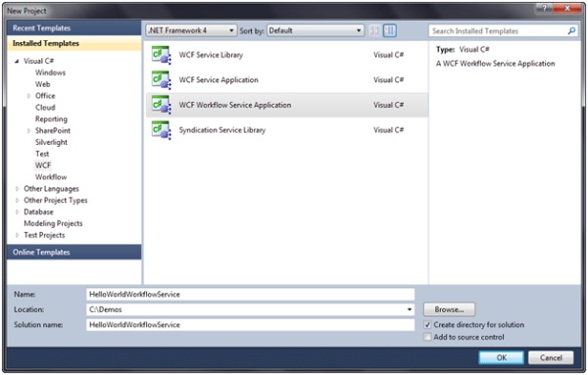Close the New Project dialog
The height and width of the screenshot is (375, 588).
pos(567,8)
